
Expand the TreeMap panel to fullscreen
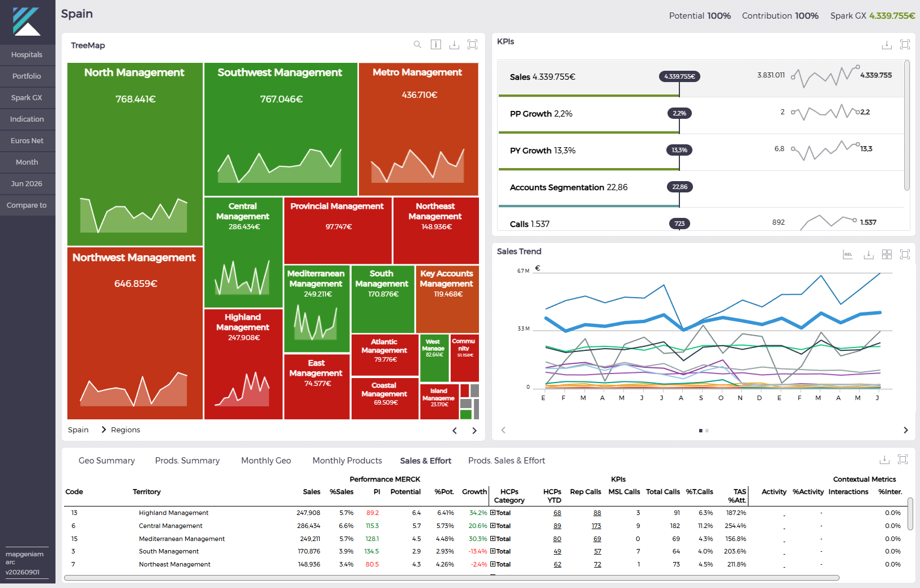[x=472, y=45]
